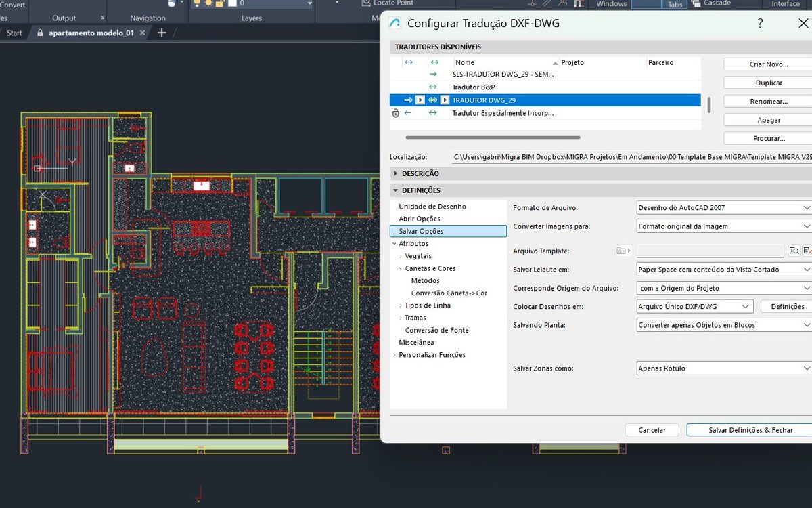Image resolution: width=812 pixels, height=508 pixels.
Task: Click Salvar Definições & Fechar button
Action: [750, 430]
